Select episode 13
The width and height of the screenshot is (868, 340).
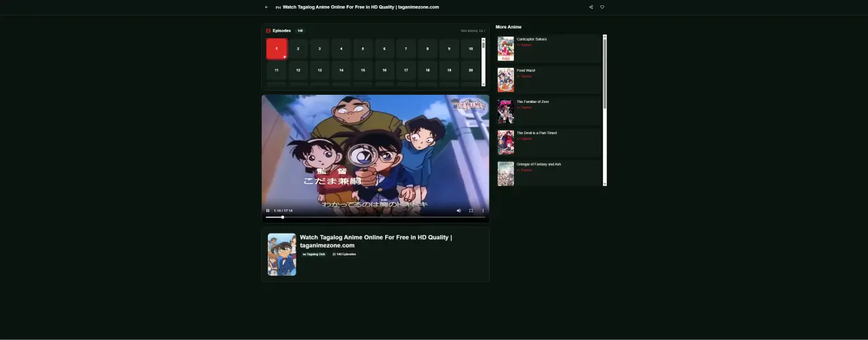(x=319, y=70)
